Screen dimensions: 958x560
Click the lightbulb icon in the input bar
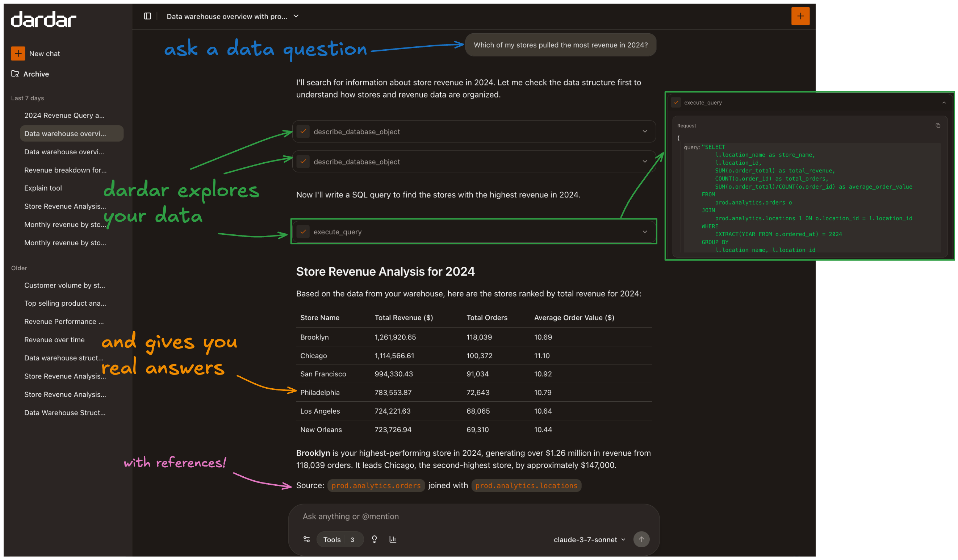pos(374,539)
